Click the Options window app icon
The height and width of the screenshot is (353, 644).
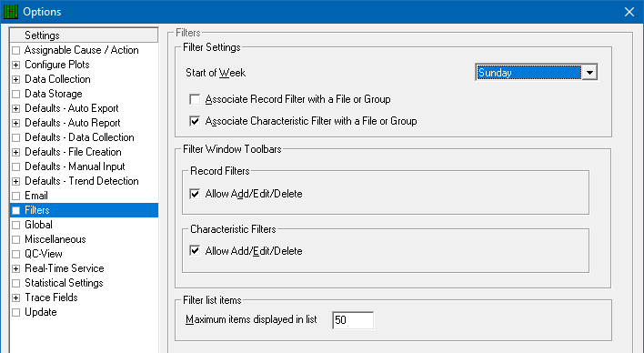tap(11, 12)
